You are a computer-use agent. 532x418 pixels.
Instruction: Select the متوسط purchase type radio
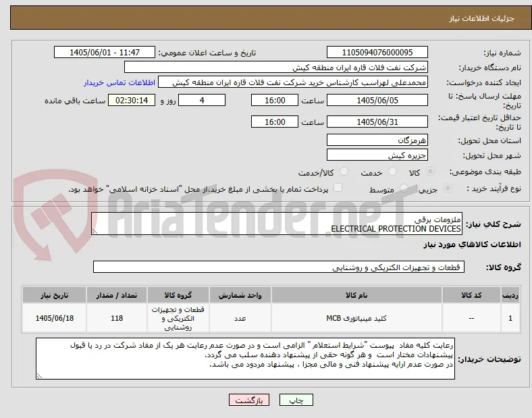point(404,188)
